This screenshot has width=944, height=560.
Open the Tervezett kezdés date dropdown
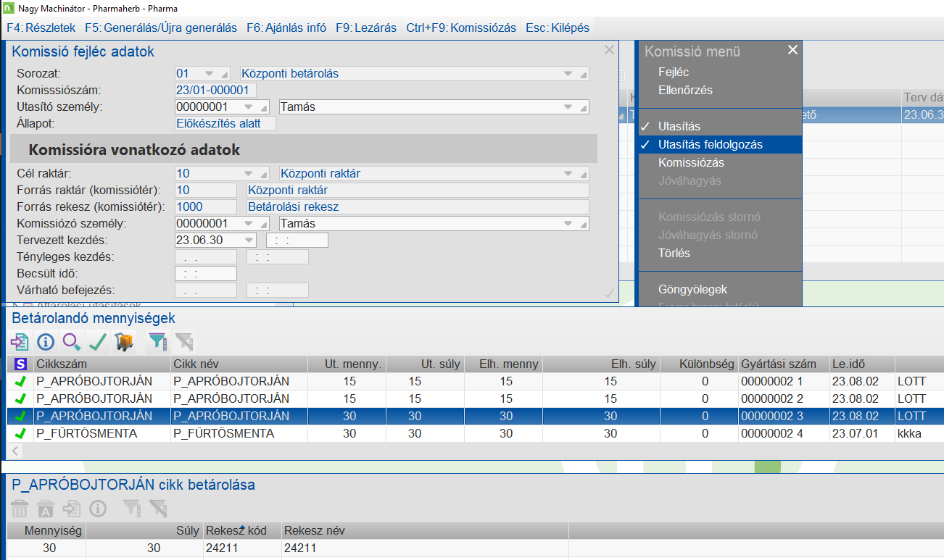[x=249, y=240]
